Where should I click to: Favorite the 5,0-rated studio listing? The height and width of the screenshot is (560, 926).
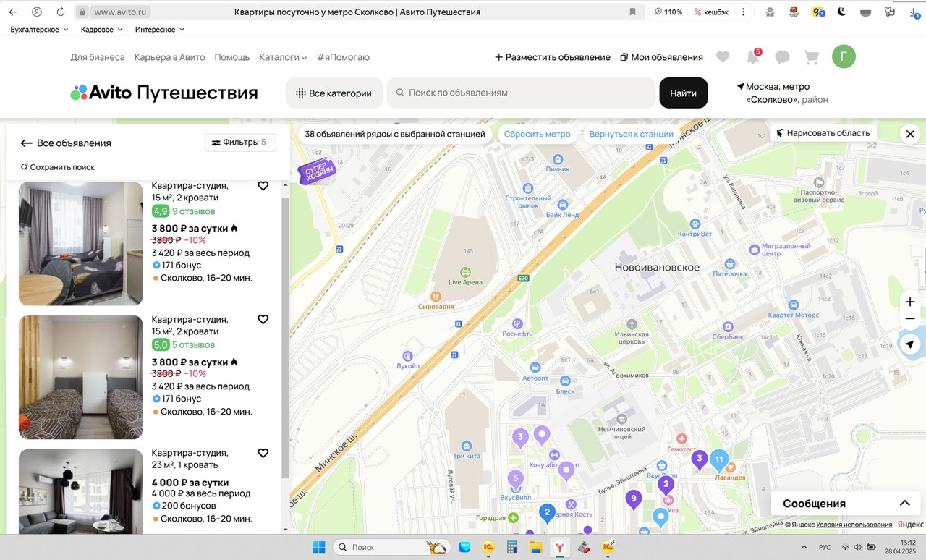tap(263, 319)
